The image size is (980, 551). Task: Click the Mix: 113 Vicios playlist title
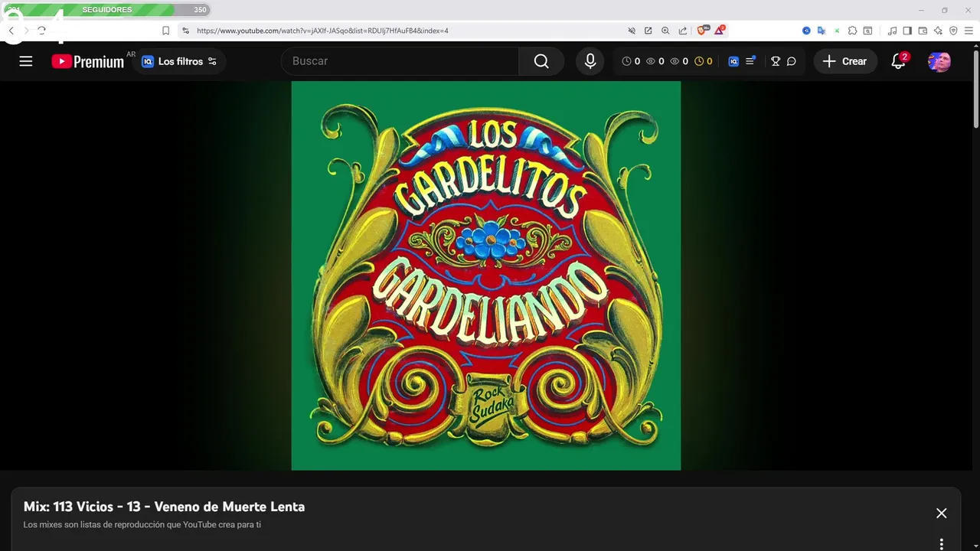coord(164,507)
